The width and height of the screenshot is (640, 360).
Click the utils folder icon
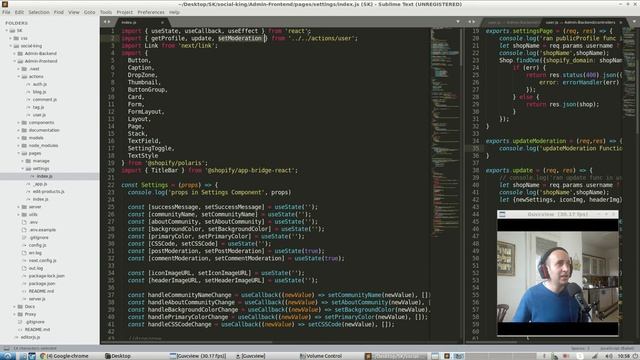(24, 214)
